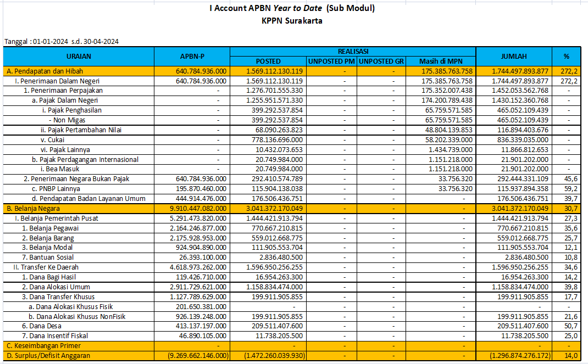Click the 'KPPN Surakarta' subtitle
588x364 pixels.
tap(292, 21)
